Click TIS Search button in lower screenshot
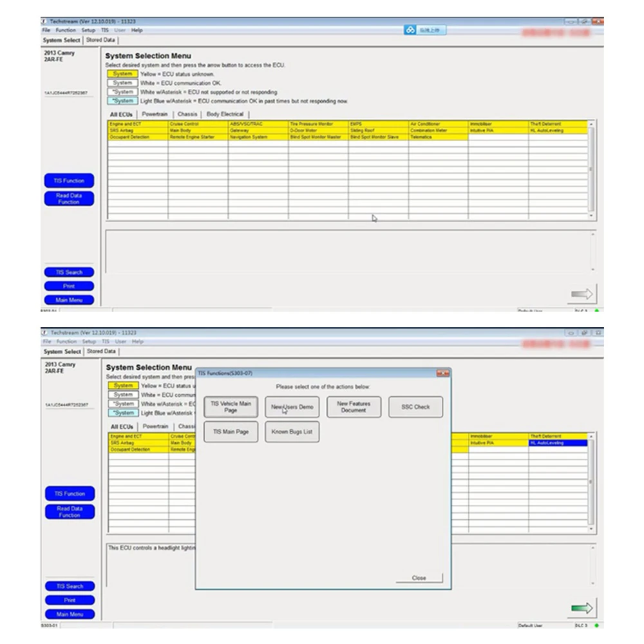This screenshot has width=644, height=644. 70,586
